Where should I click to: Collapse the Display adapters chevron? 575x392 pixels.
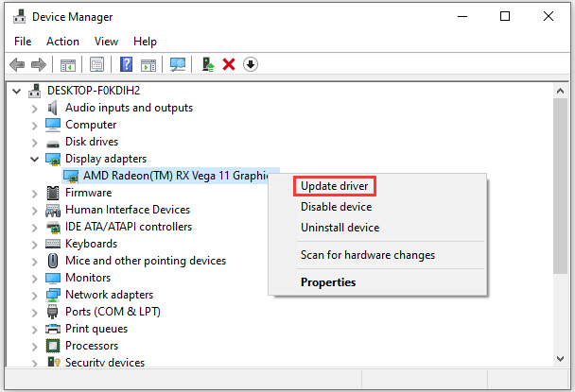pos(34,159)
